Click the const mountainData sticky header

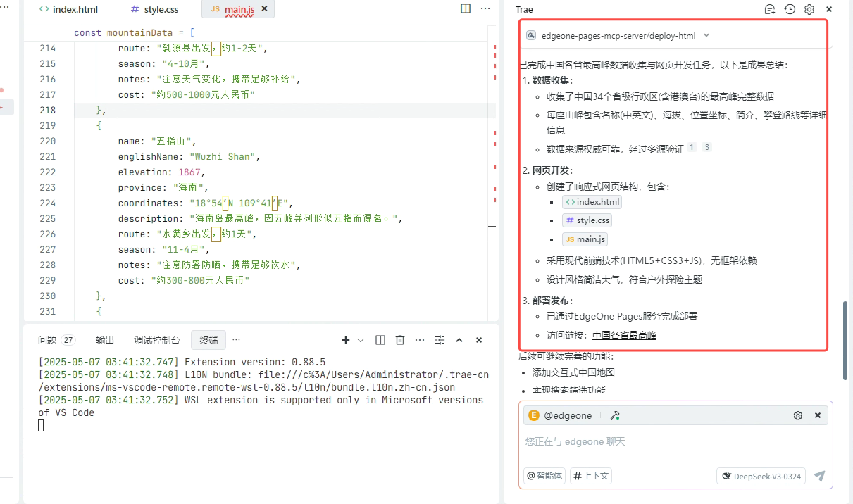click(134, 32)
